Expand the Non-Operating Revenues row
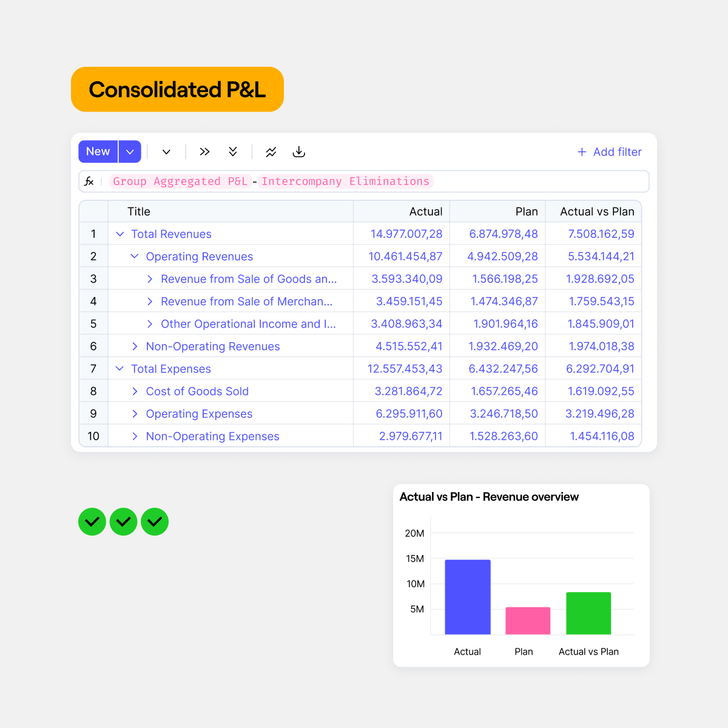This screenshot has width=728, height=728. coord(135,346)
